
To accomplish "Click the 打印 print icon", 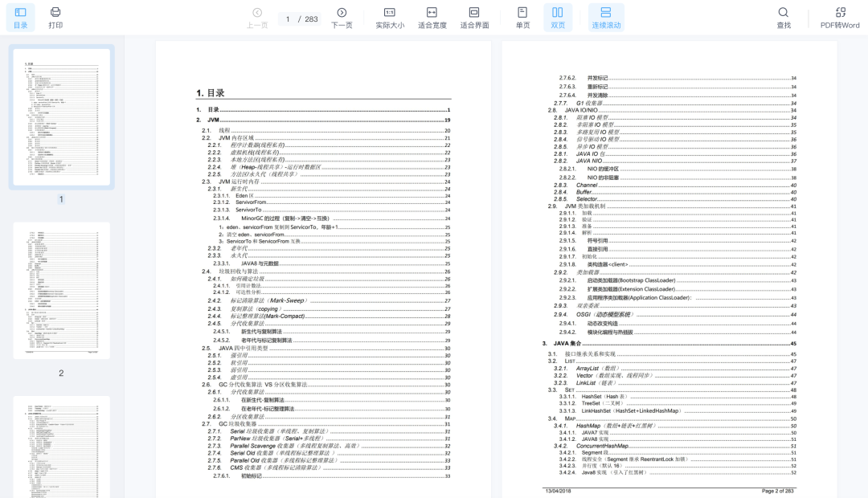I will [55, 17].
